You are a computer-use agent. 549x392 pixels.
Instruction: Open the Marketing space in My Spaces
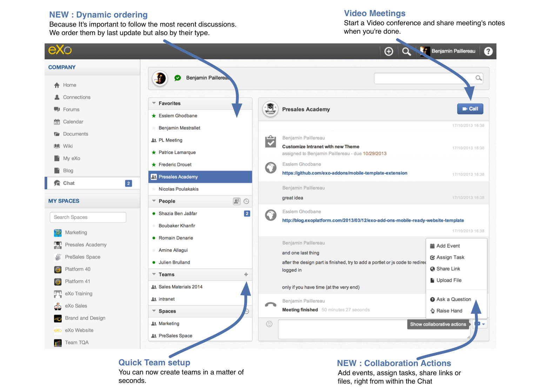76,232
